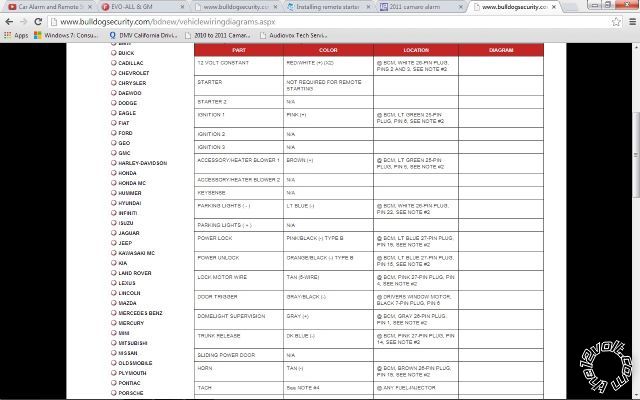This screenshot has width=640, height=400.
Task: Select the HUMMER radio button
Action: click(x=113, y=193)
